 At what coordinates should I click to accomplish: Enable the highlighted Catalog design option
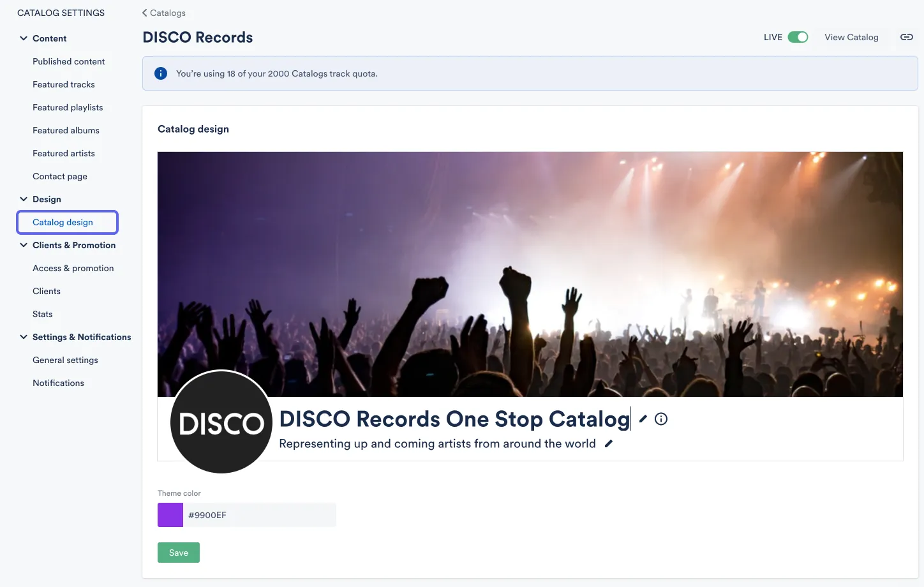(x=62, y=222)
